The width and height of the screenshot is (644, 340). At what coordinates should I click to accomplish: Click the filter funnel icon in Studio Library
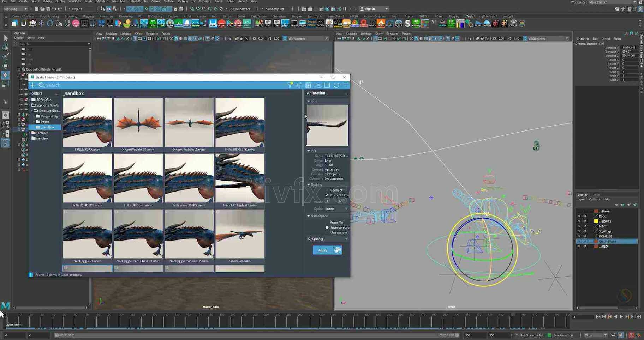[x=290, y=85]
